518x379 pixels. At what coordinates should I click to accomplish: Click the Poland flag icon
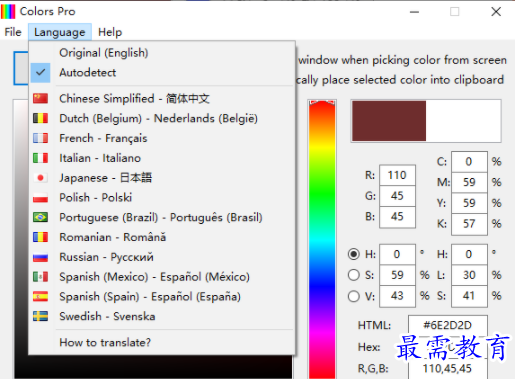(40, 197)
